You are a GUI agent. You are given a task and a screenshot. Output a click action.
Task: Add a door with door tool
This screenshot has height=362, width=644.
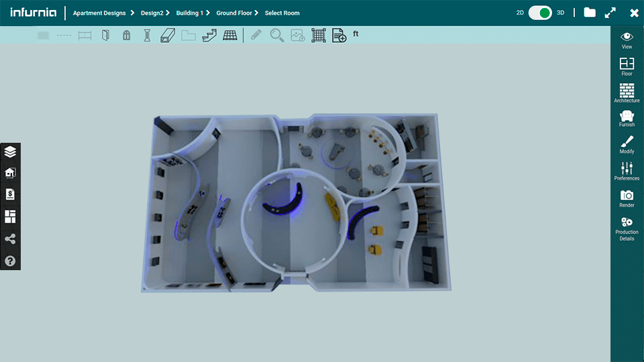(105, 36)
